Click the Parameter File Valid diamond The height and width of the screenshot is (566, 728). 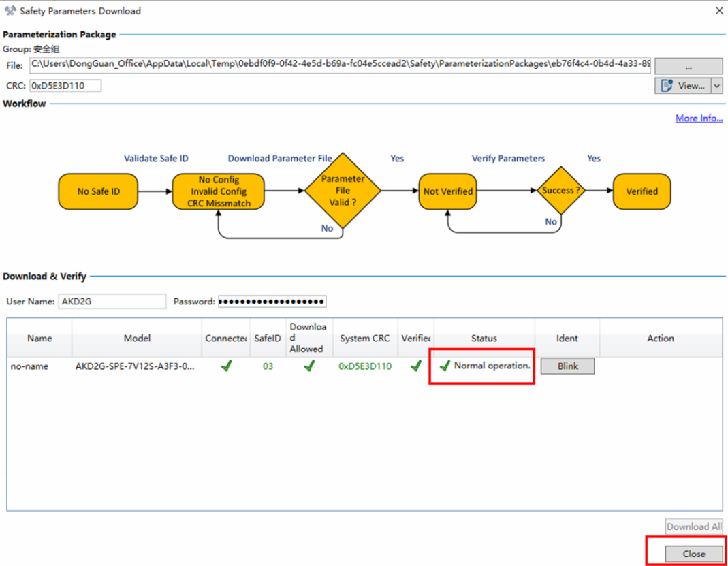point(343,190)
